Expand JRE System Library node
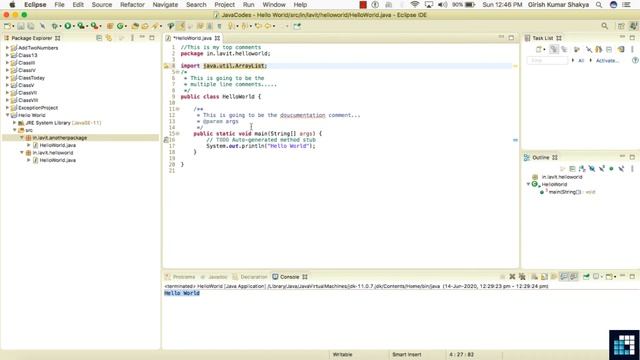This screenshot has height=360, width=640. click(14, 122)
